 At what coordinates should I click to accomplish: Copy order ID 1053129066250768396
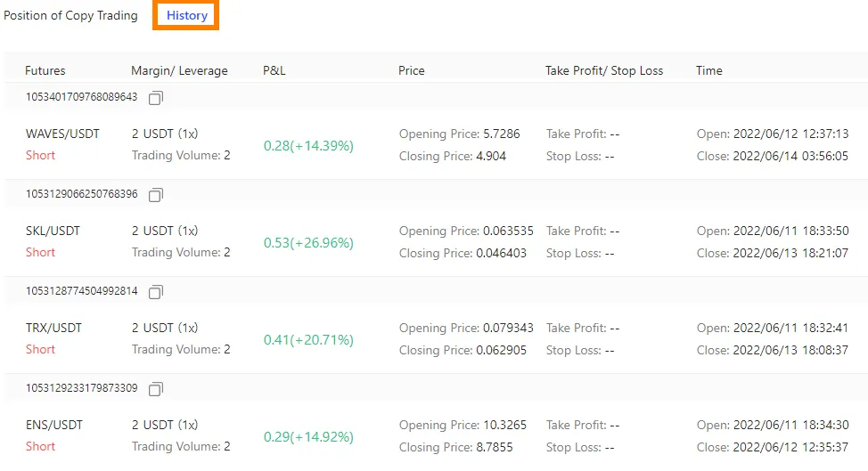pyautogui.click(x=156, y=194)
